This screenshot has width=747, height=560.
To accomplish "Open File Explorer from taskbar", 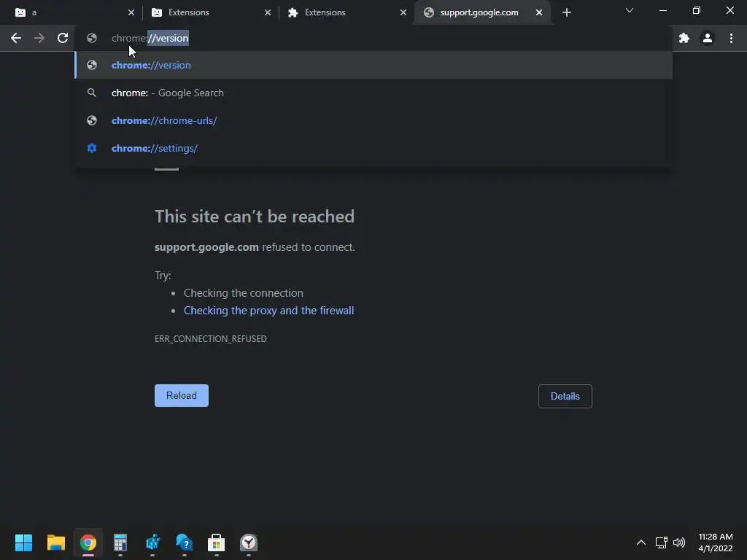I will [x=55, y=542].
